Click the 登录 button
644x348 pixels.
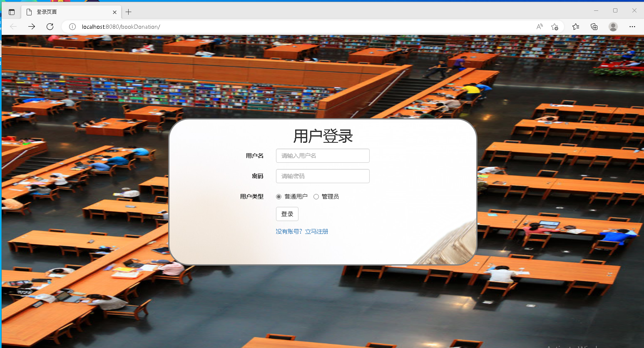click(287, 214)
